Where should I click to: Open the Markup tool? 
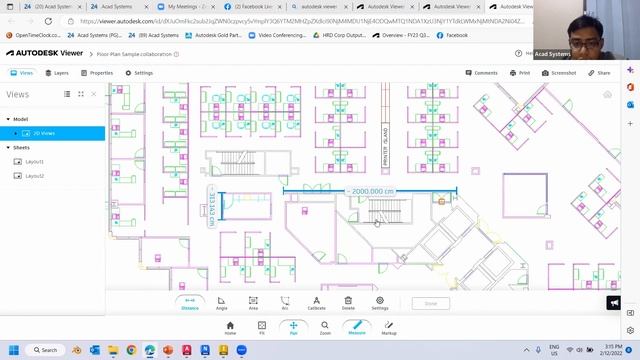pyautogui.click(x=389, y=328)
